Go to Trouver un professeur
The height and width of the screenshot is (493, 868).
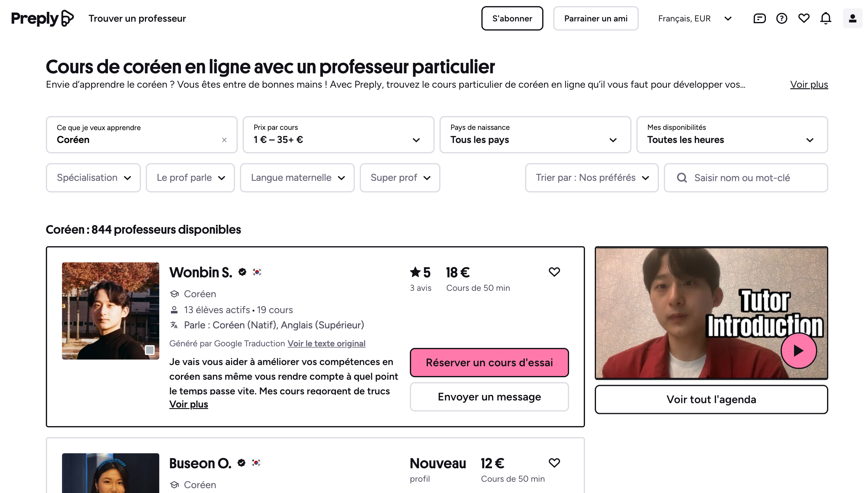point(137,18)
